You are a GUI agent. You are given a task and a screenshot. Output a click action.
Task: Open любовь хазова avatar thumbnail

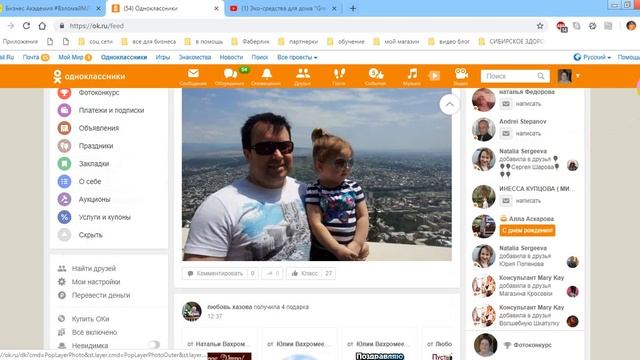192,311
